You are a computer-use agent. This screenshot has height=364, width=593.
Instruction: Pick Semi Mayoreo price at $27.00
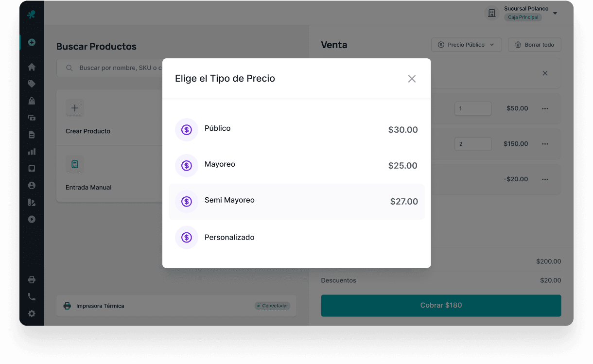[296, 201]
